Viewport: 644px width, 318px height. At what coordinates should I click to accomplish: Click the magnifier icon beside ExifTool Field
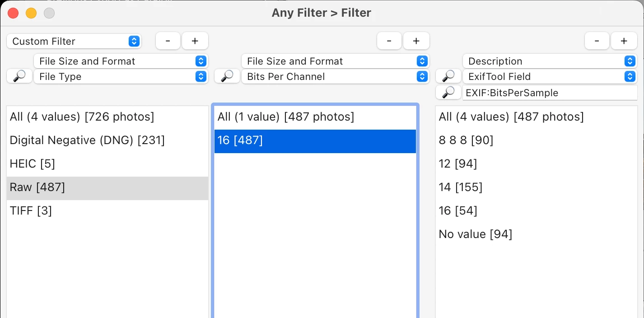point(448,76)
